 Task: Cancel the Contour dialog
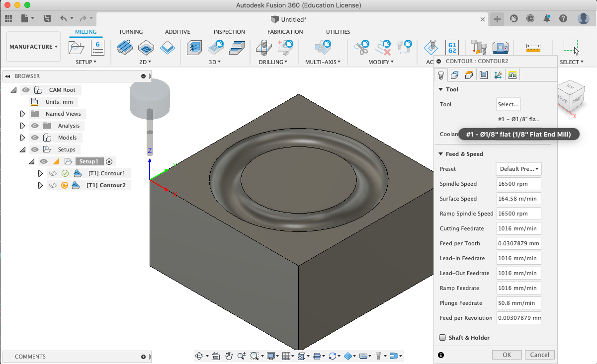coord(540,355)
